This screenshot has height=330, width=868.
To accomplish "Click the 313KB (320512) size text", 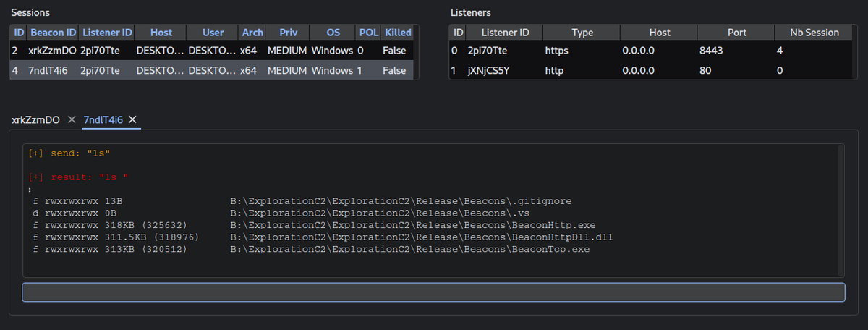I will (x=146, y=249).
